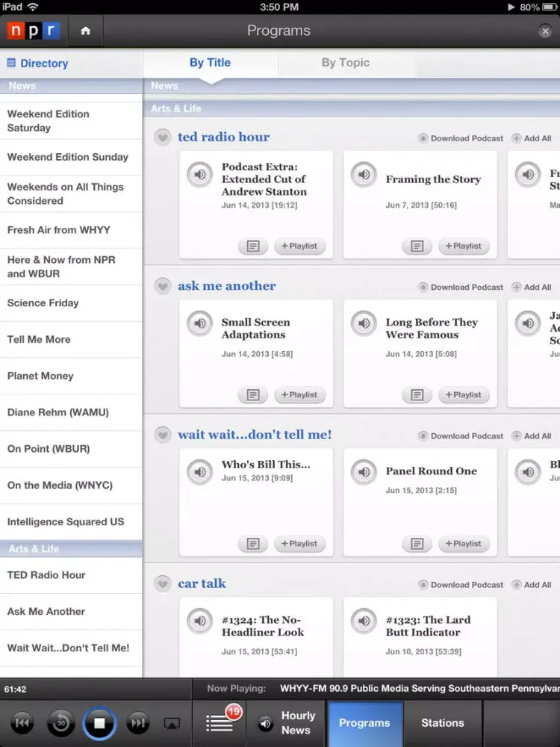The height and width of the screenshot is (747, 560).
Task: Select TED Radio Hour in the sidebar
Action: pos(71,575)
